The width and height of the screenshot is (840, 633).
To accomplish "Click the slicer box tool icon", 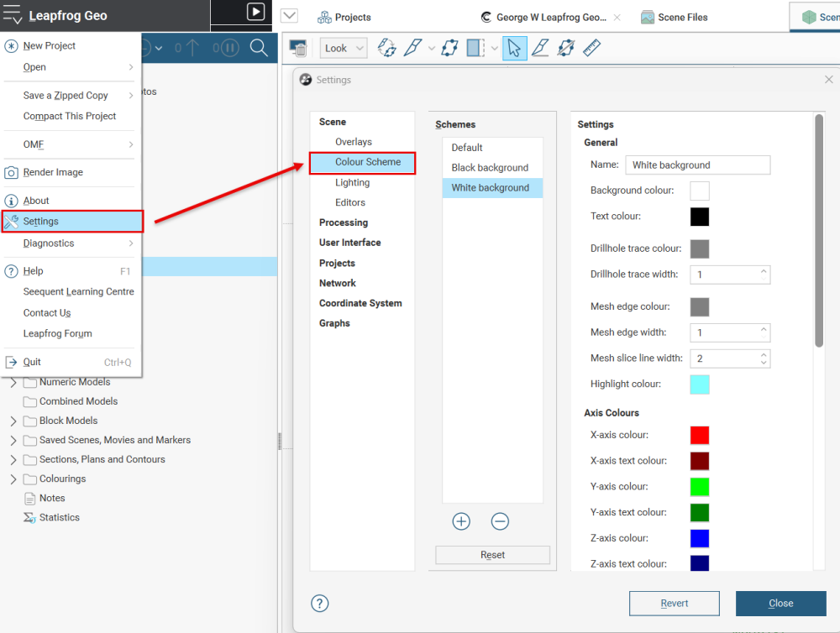I will pyautogui.click(x=475, y=48).
